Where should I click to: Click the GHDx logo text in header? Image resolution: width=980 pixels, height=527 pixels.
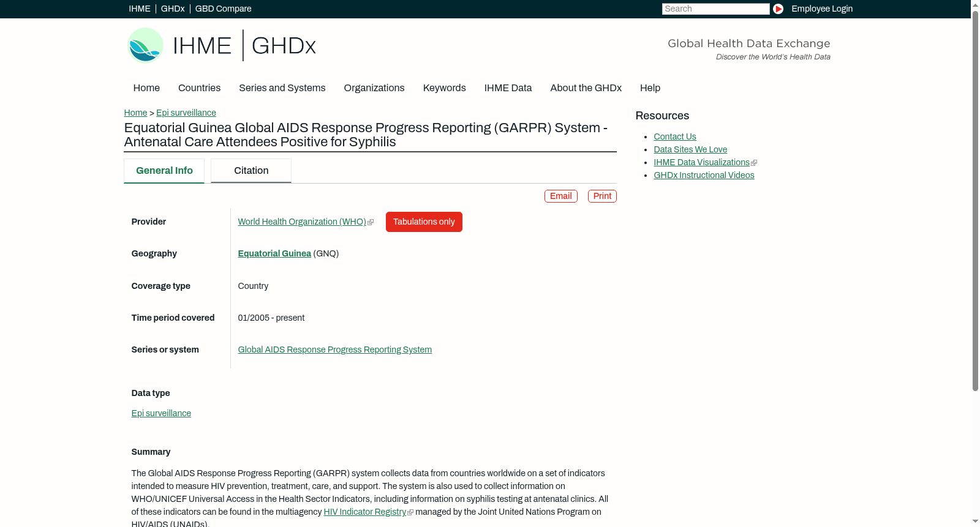point(284,46)
